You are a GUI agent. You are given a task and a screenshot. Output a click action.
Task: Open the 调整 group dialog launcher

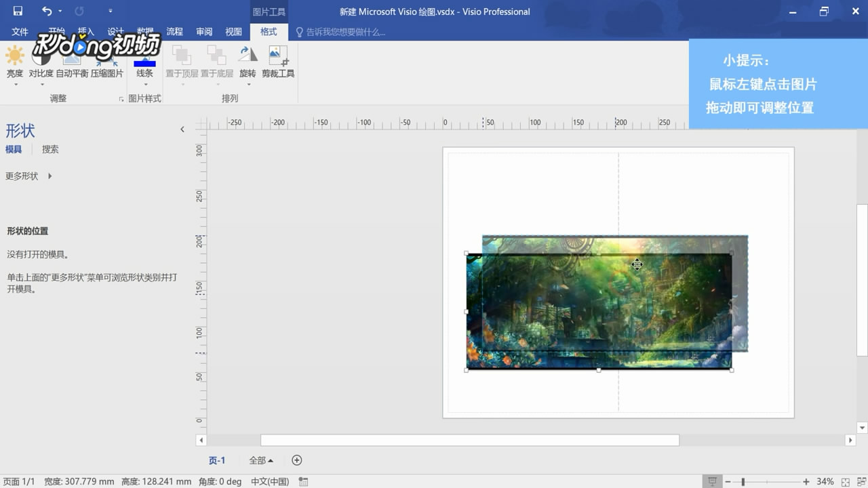coord(121,99)
